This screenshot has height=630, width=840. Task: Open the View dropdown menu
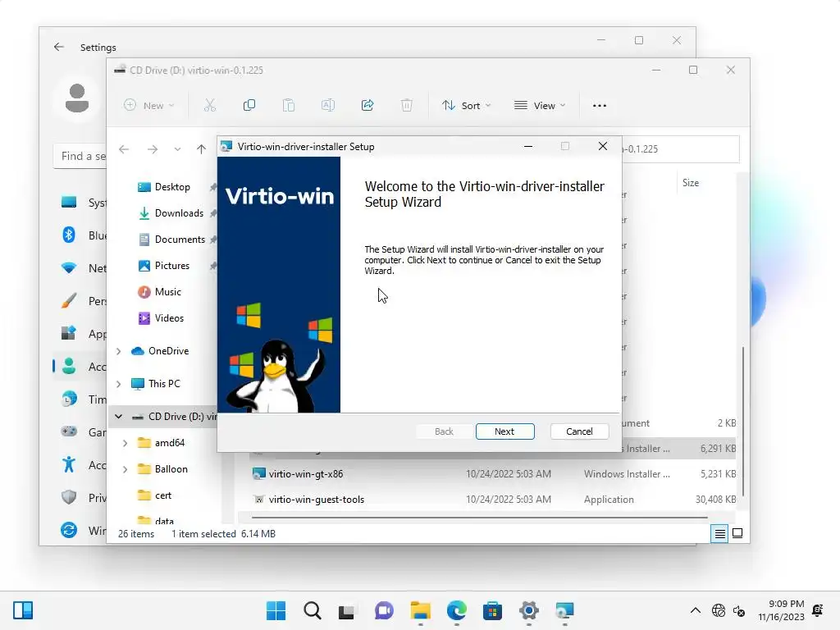[x=540, y=106]
